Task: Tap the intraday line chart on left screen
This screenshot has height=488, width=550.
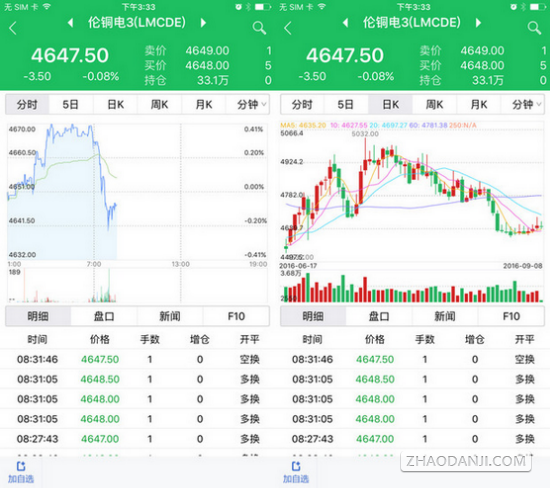Action: (x=138, y=191)
